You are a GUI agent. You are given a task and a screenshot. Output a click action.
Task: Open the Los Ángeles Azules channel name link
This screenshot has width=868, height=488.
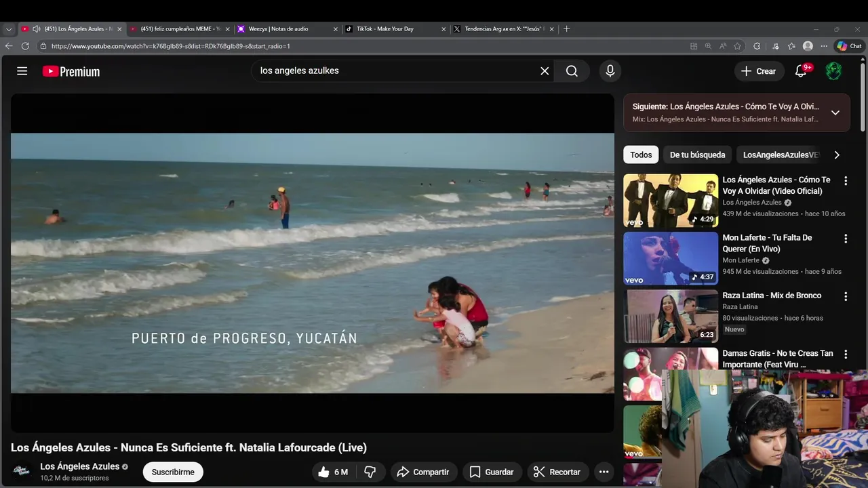pos(80,466)
